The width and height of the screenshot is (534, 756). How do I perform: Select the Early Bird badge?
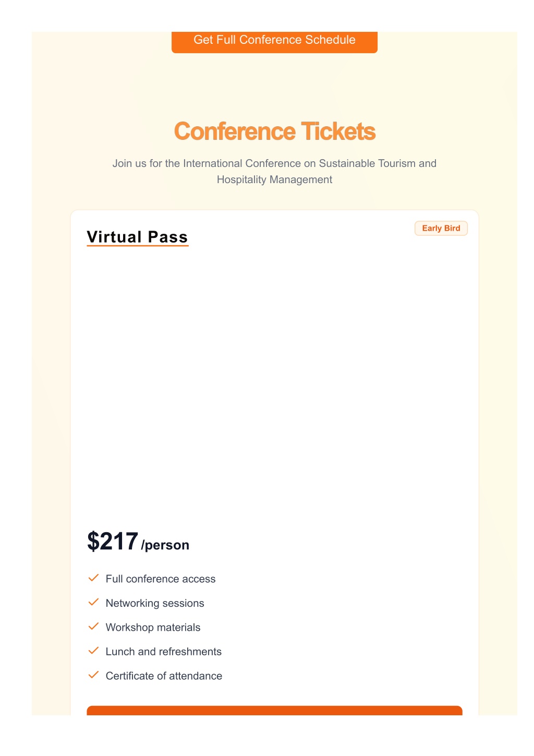[441, 229]
